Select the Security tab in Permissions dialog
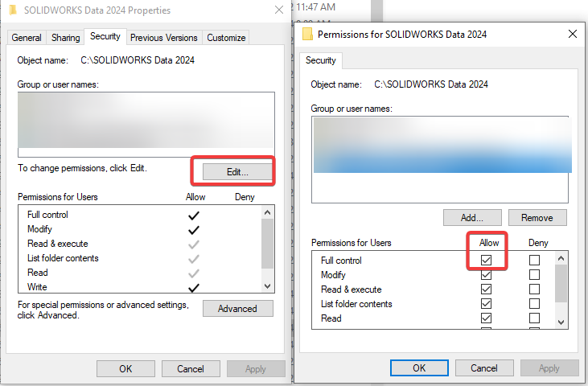This screenshot has width=588, height=386. (321, 60)
